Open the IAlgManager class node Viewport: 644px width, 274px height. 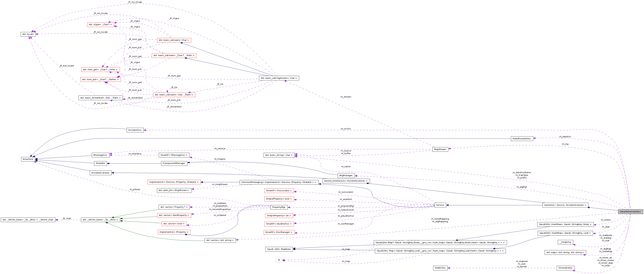[346, 175]
